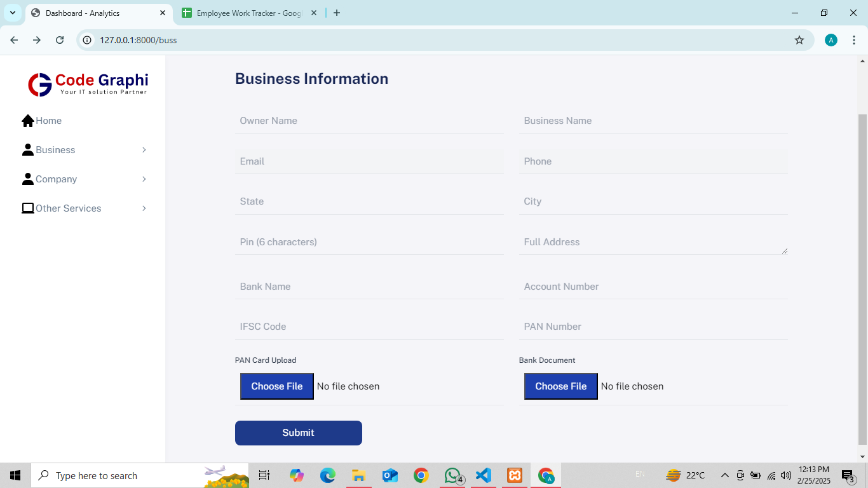Submit the Business Information form
The height and width of the screenshot is (488, 868).
pyautogui.click(x=299, y=433)
